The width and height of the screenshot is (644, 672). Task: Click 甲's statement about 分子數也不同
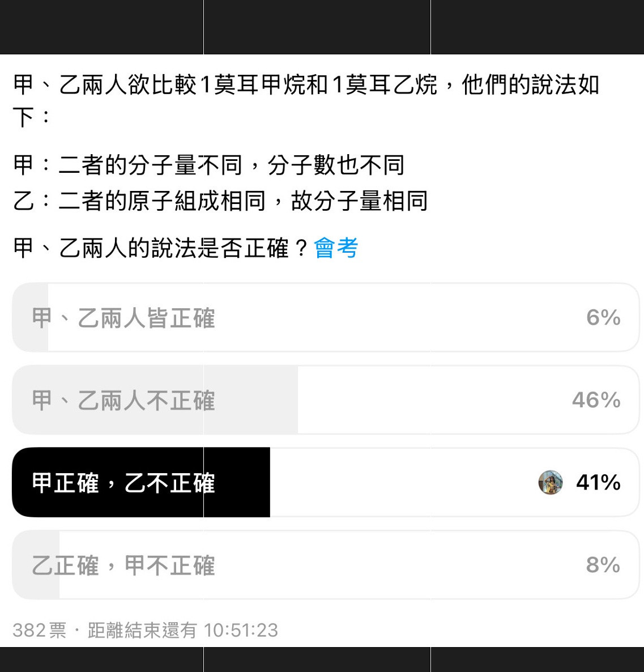click(x=208, y=165)
